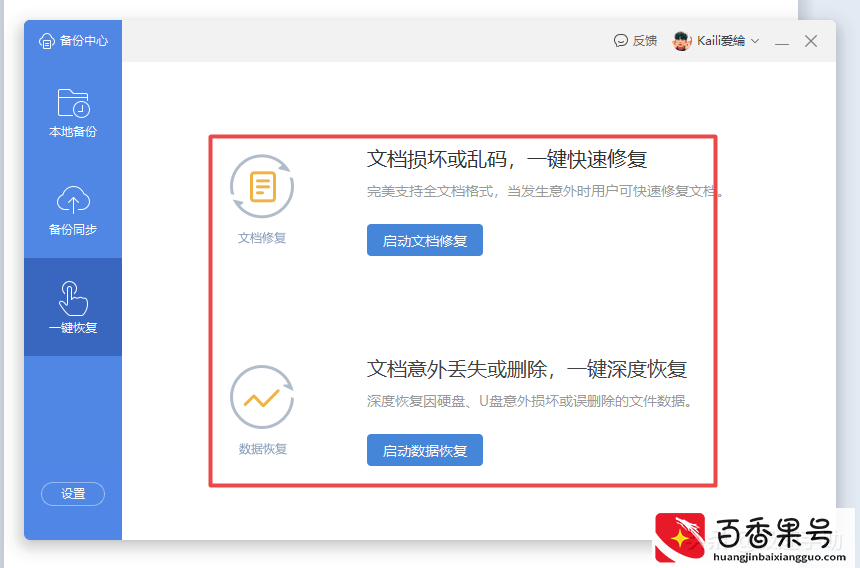This screenshot has width=860, height=568.
Task: Click the 备份中心 home icon
Action: 47,41
